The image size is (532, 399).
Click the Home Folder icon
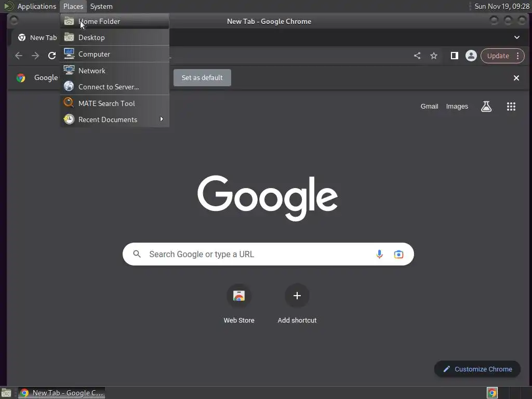pos(69,21)
